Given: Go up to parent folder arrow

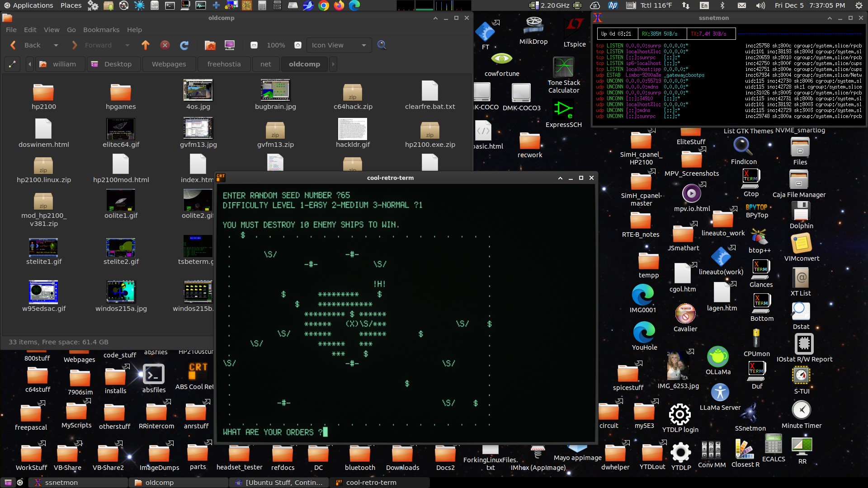Looking at the screenshot, I should coord(145,45).
